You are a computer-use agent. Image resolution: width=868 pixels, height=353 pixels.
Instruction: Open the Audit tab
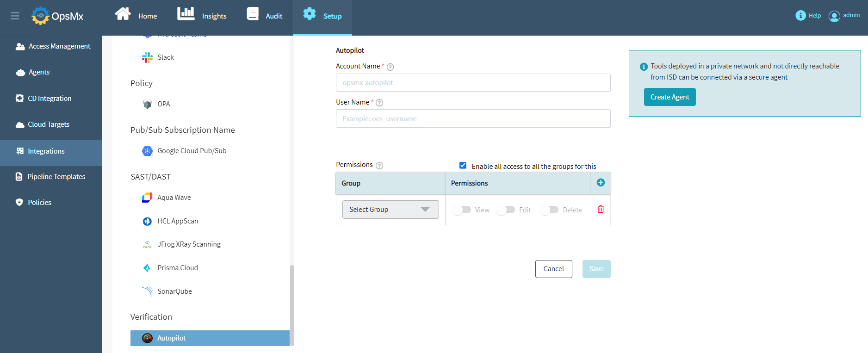pos(265,16)
